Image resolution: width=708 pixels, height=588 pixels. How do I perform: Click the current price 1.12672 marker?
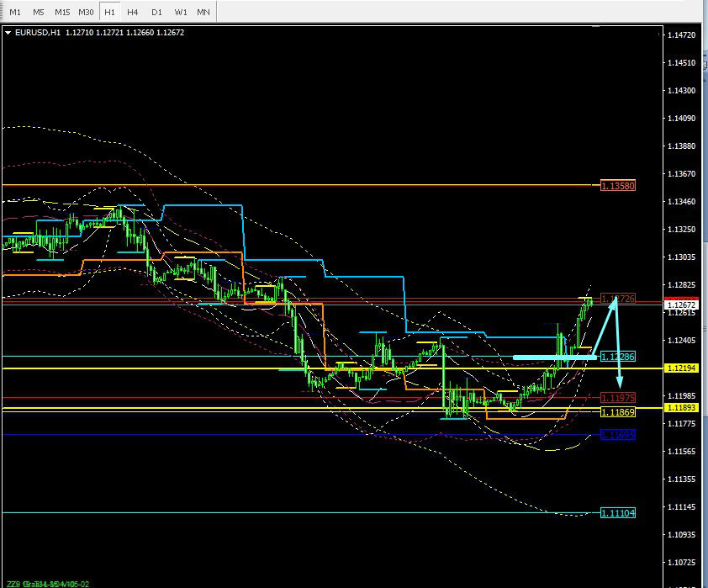(681, 305)
